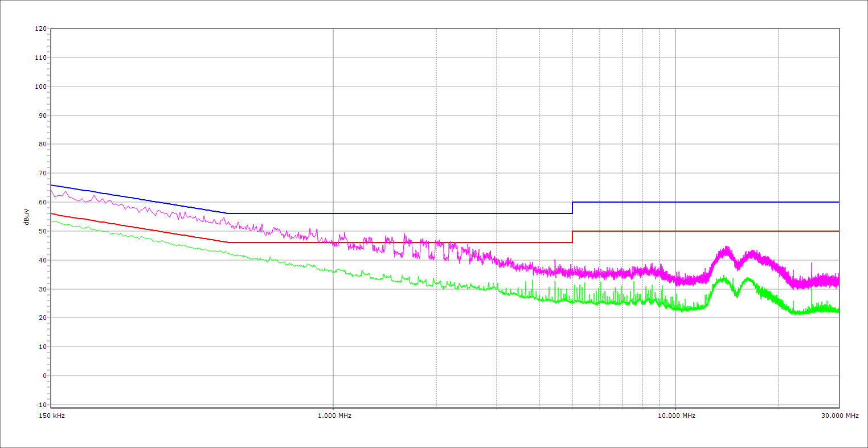The height and width of the screenshot is (448, 868).
Task: Click the 1.000 MHz x-axis label
Action: 334,416
